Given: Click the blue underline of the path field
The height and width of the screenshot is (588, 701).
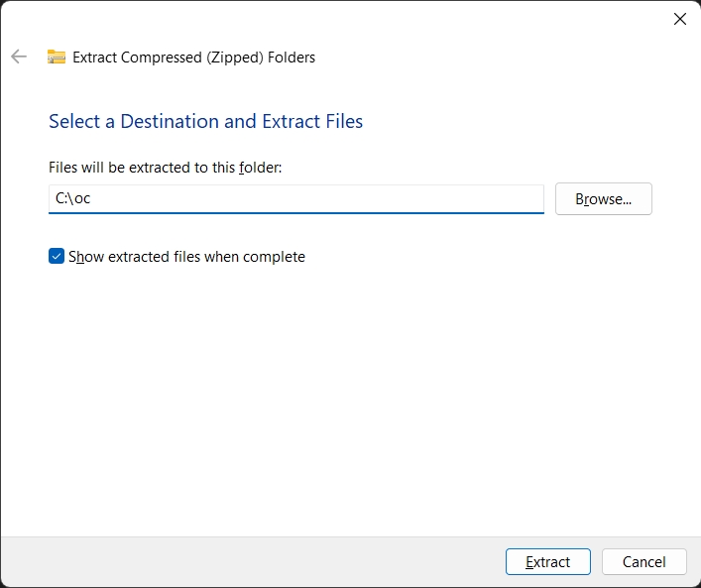Looking at the screenshot, I should (x=295, y=212).
